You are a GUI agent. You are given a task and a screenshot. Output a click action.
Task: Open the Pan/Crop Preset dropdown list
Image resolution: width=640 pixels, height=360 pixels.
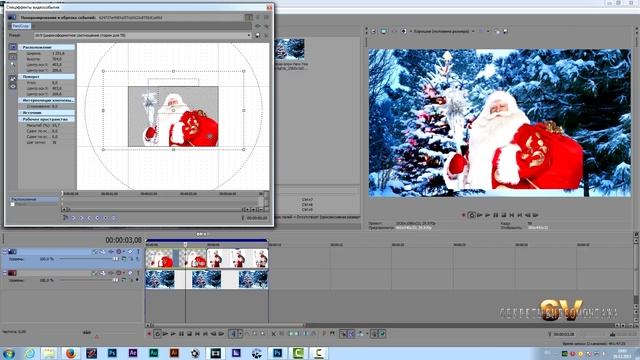249,36
